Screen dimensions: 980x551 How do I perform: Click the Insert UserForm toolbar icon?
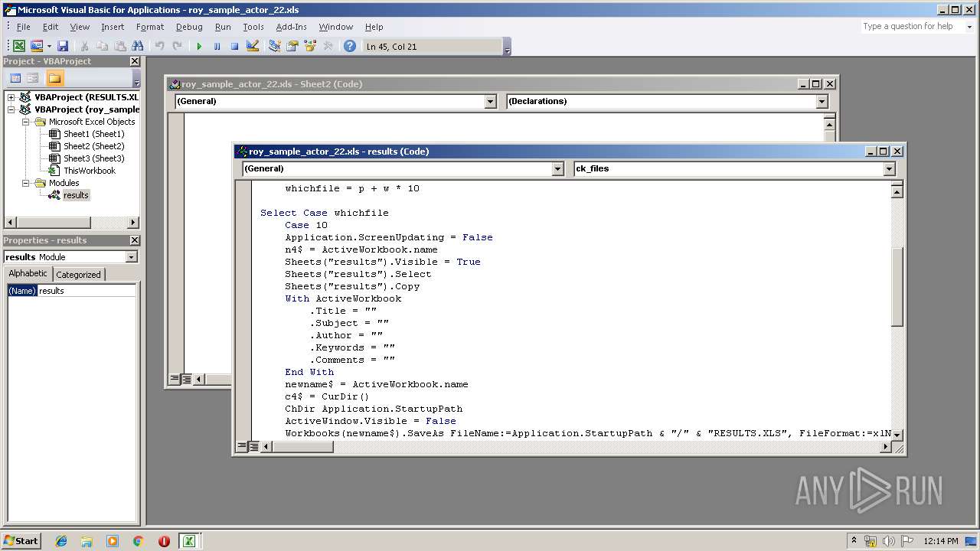point(36,46)
